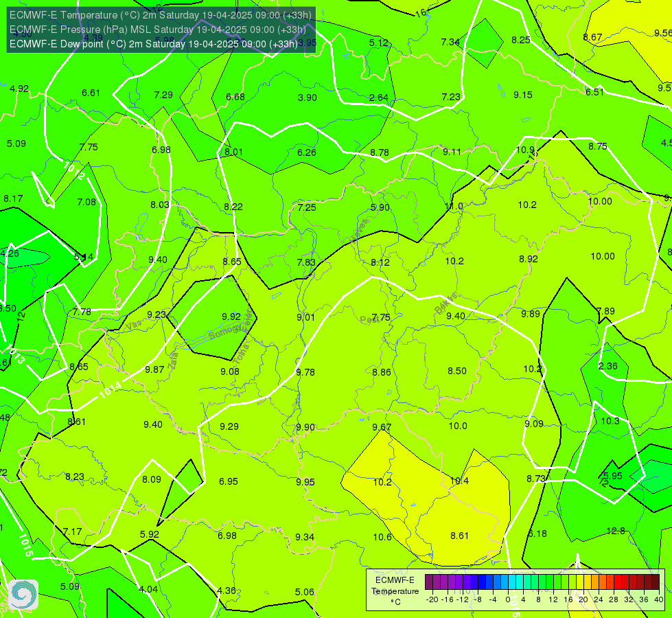Viewport: 672px width, 618px height.
Task: Click the dew point value 12.8
Action: tap(616, 531)
